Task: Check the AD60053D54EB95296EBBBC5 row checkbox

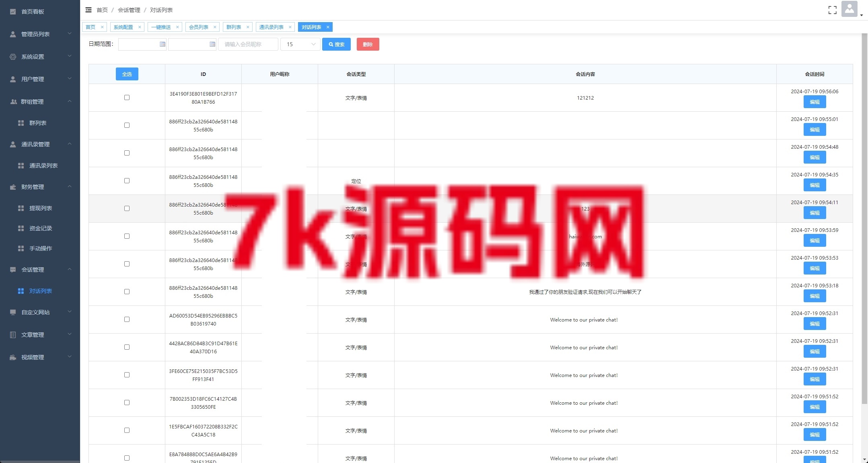Action: 127,320
